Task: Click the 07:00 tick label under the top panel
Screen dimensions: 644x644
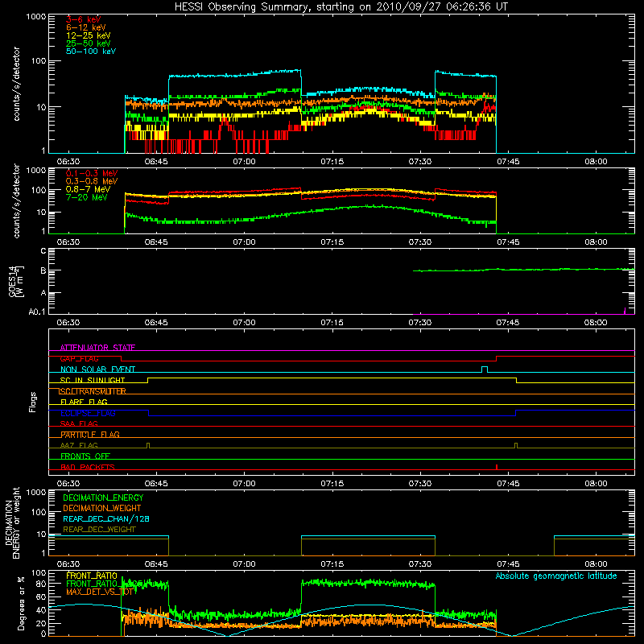Action: pyautogui.click(x=244, y=162)
